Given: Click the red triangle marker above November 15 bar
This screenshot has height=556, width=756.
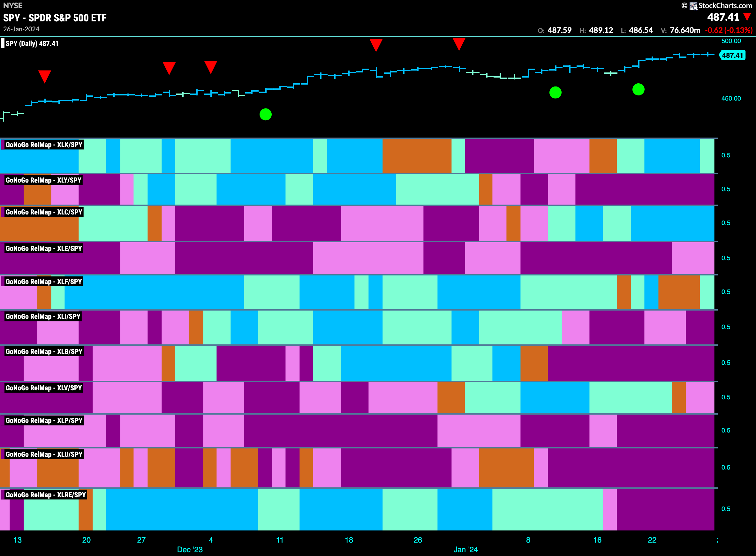Looking at the screenshot, I should click(x=44, y=76).
